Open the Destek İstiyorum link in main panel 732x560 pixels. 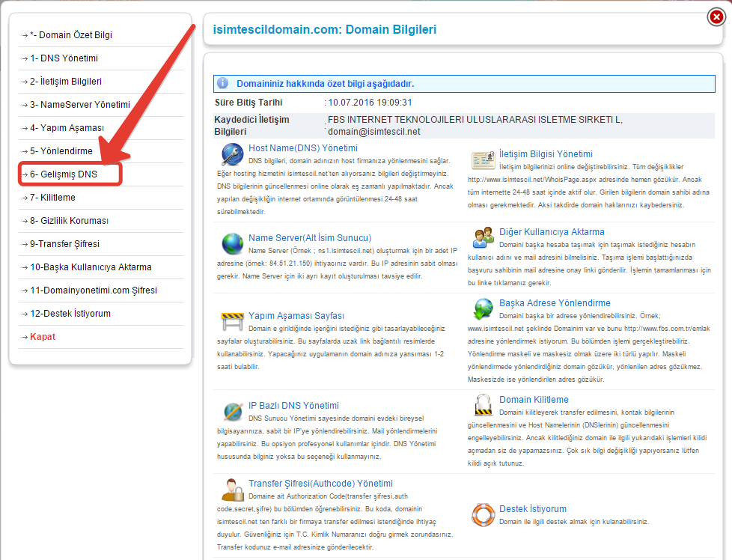[533, 509]
